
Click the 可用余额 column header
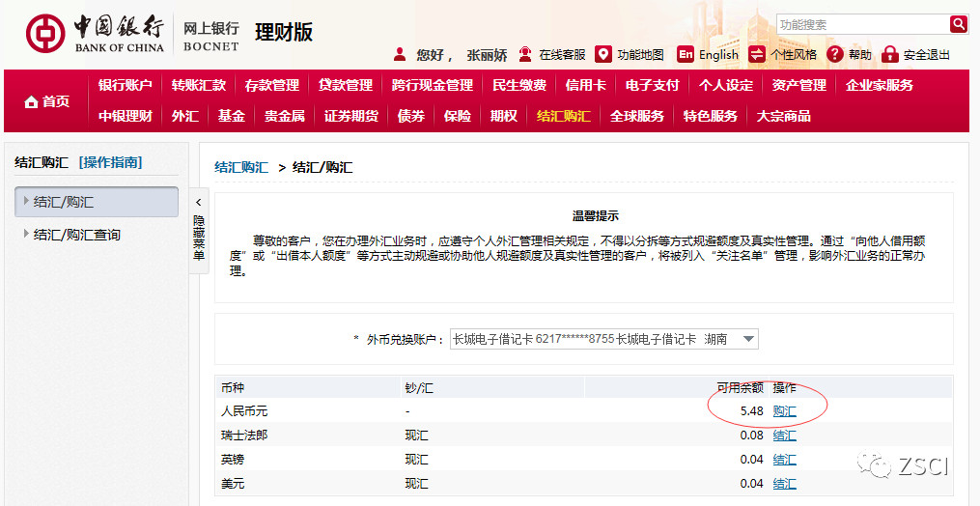coord(740,388)
